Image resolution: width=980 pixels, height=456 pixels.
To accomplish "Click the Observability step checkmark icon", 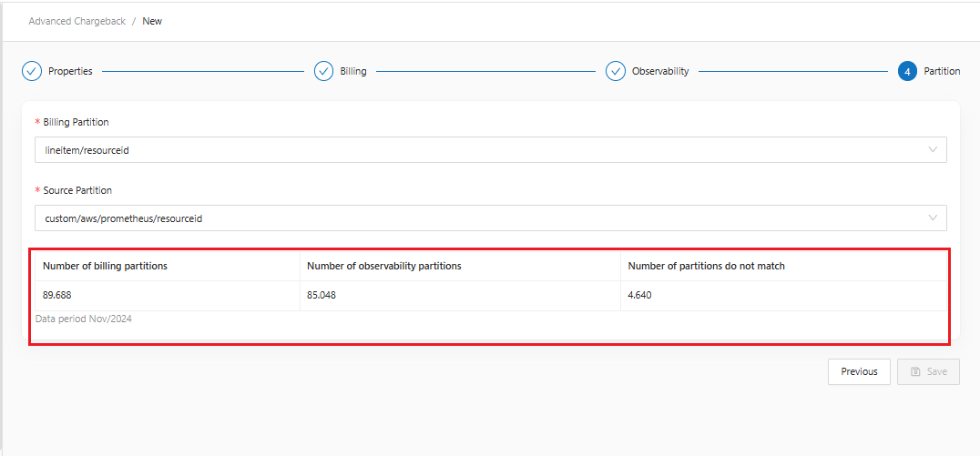I will coord(616,71).
